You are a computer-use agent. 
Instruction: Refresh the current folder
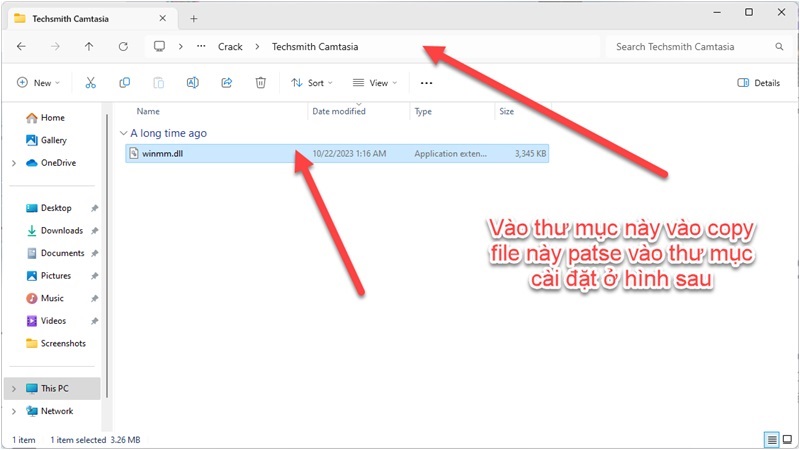[x=123, y=46]
